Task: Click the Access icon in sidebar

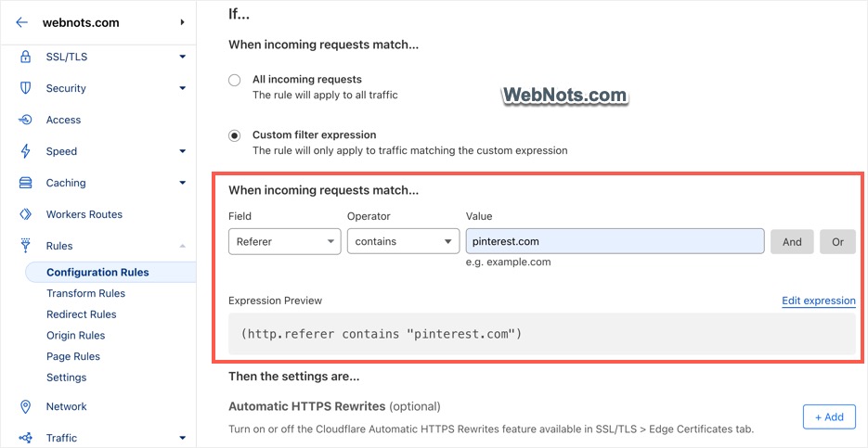Action: (x=25, y=120)
